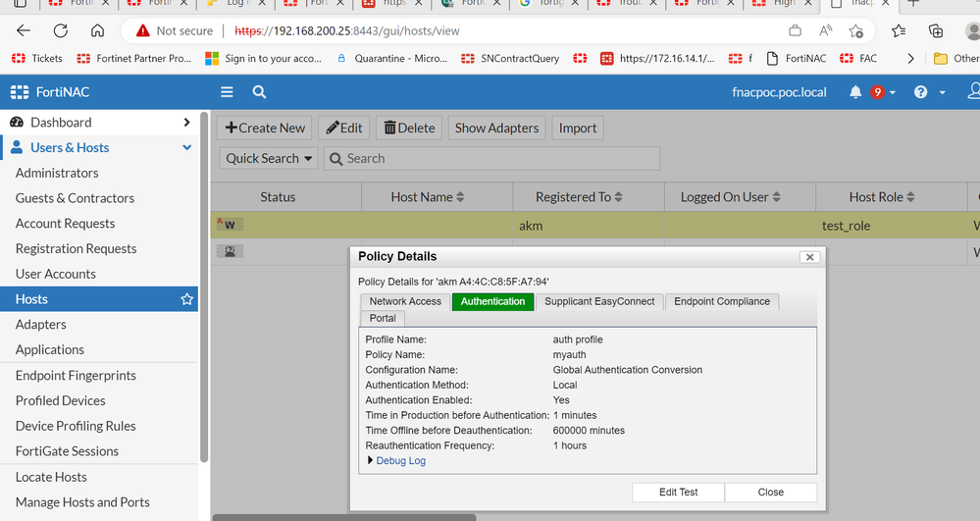The height and width of the screenshot is (521, 980).
Task: Open FortiNAC global search magnifier
Action: pos(259,92)
